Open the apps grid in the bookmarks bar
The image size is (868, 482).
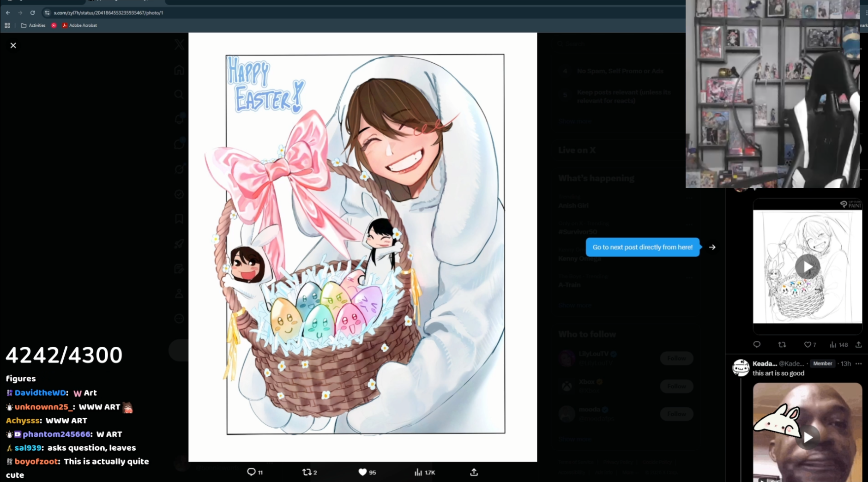click(x=7, y=25)
